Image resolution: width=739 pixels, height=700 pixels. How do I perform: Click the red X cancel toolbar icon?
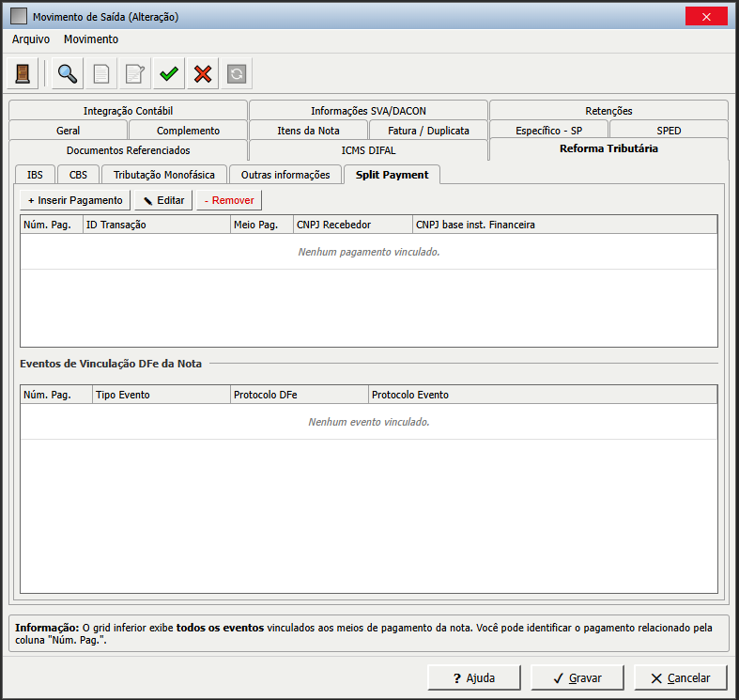click(203, 73)
